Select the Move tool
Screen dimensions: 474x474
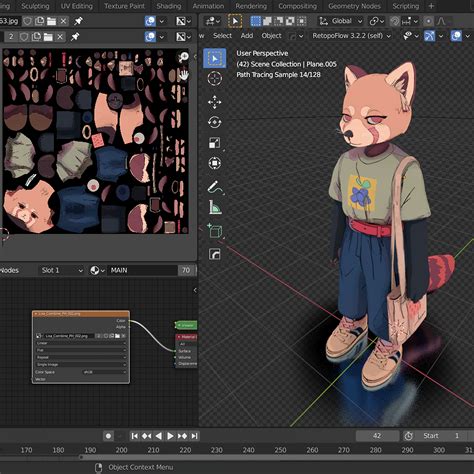point(215,102)
